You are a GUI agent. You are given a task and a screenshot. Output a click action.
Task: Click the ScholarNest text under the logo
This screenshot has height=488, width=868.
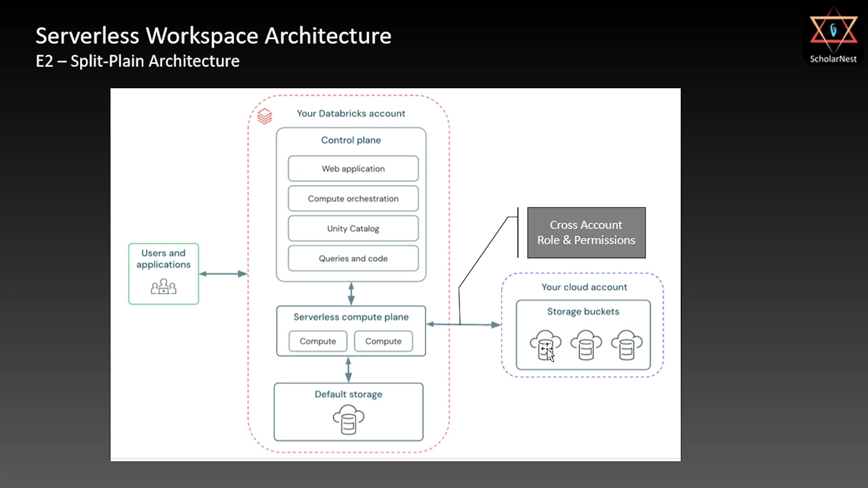coord(833,59)
